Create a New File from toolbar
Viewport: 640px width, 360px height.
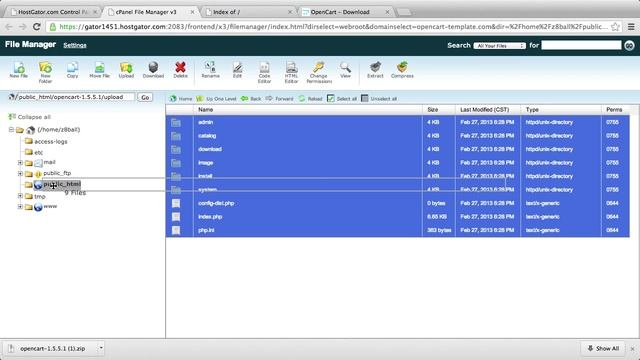[x=18, y=70]
